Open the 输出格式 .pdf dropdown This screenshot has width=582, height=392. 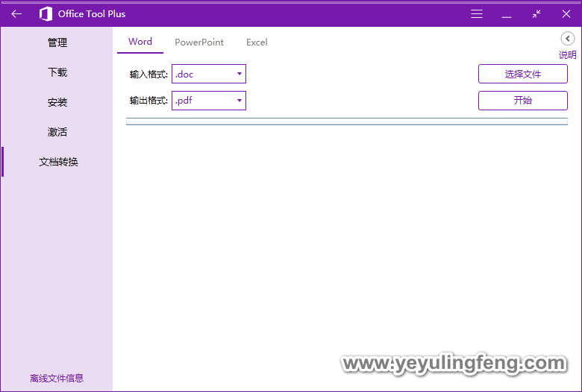209,101
